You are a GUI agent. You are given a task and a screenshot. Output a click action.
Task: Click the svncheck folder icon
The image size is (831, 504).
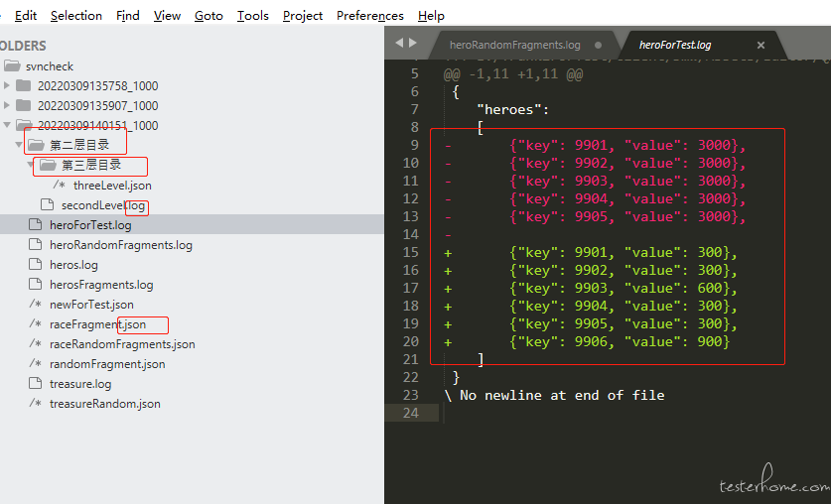coord(12,65)
